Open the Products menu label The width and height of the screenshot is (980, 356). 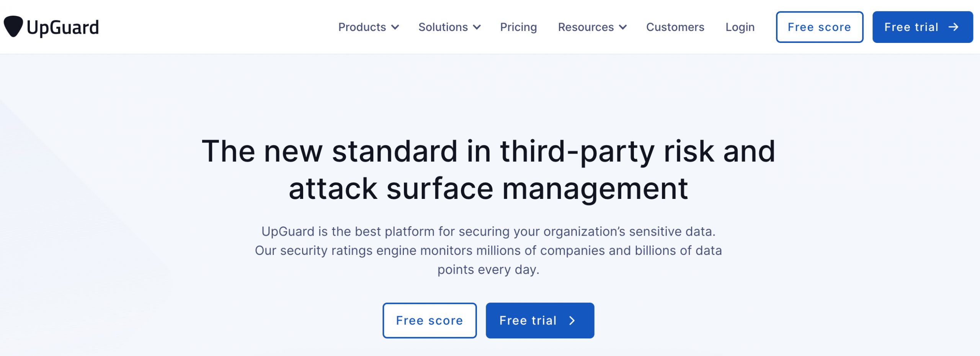[x=362, y=27]
